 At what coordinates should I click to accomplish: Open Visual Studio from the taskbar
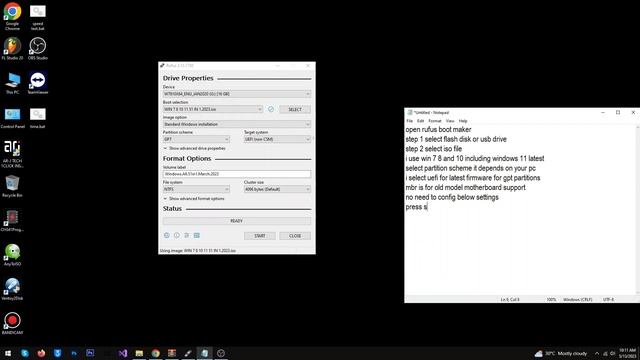[x=122, y=353]
